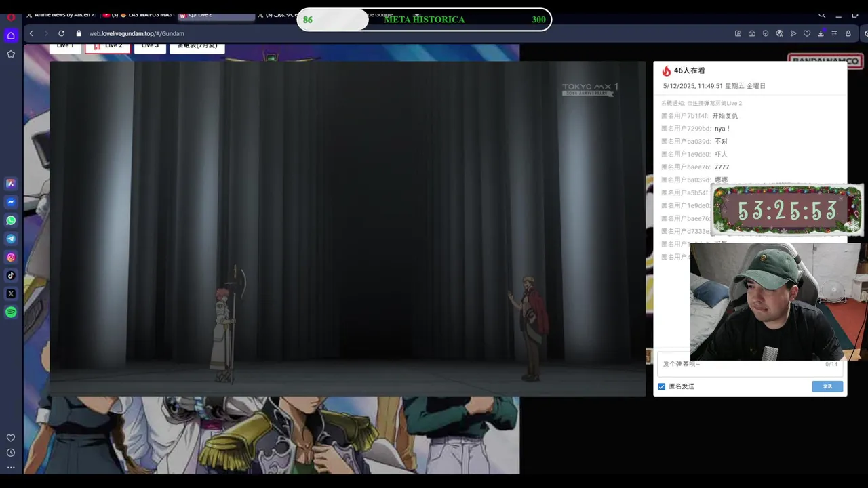
Task: Switch to Anime News by AIR tab
Action: click(x=61, y=15)
